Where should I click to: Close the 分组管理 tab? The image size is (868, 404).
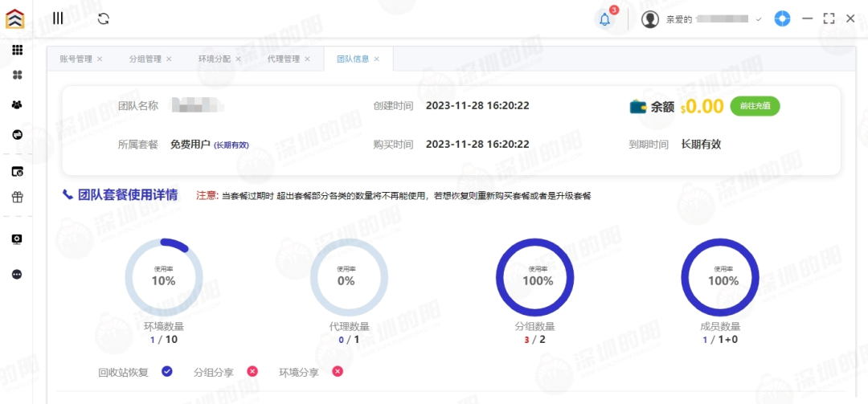(x=169, y=59)
